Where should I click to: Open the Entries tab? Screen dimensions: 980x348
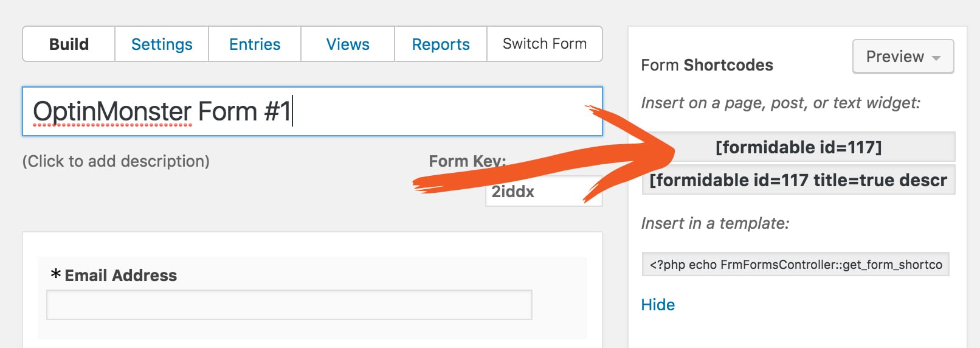click(x=255, y=44)
